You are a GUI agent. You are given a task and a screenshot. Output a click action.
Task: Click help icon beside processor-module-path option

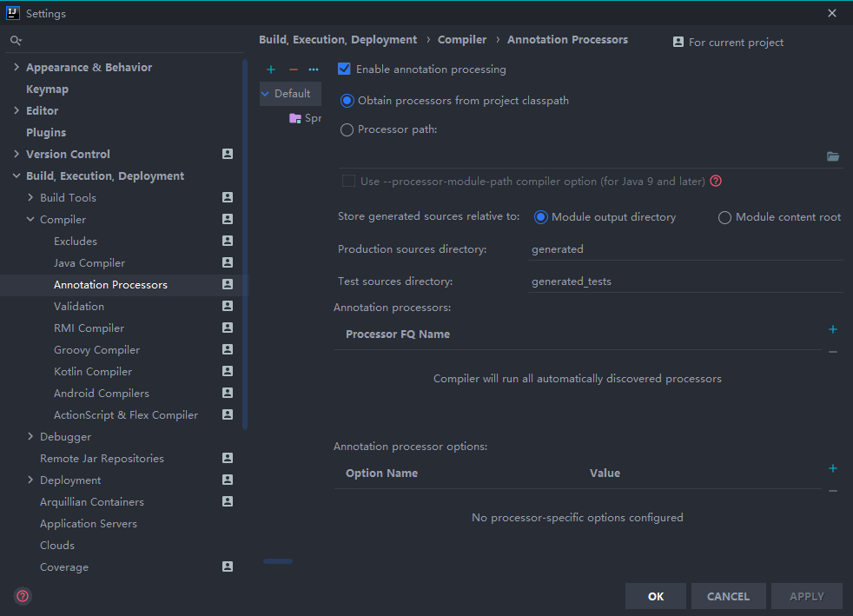pos(716,182)
